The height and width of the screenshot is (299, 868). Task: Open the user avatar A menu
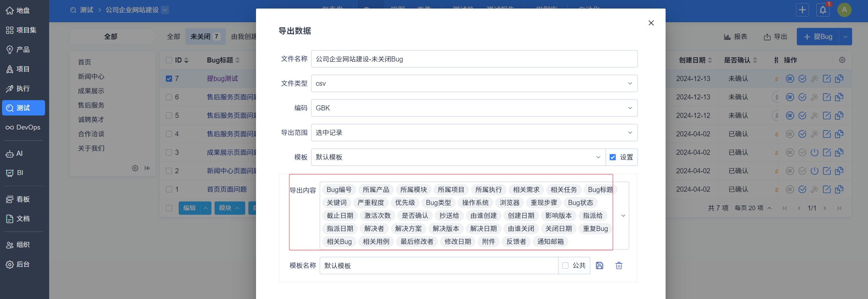[x=844, y=10]
